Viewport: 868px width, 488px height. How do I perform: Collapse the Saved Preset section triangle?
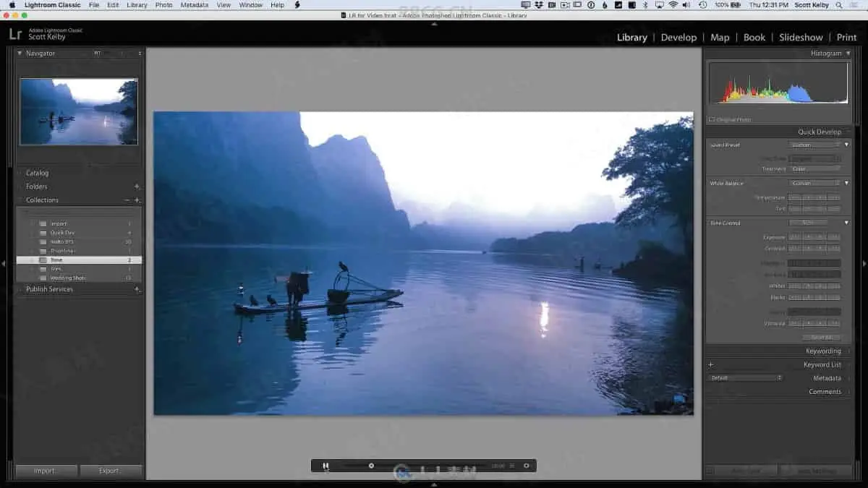(x=846, y=145)
